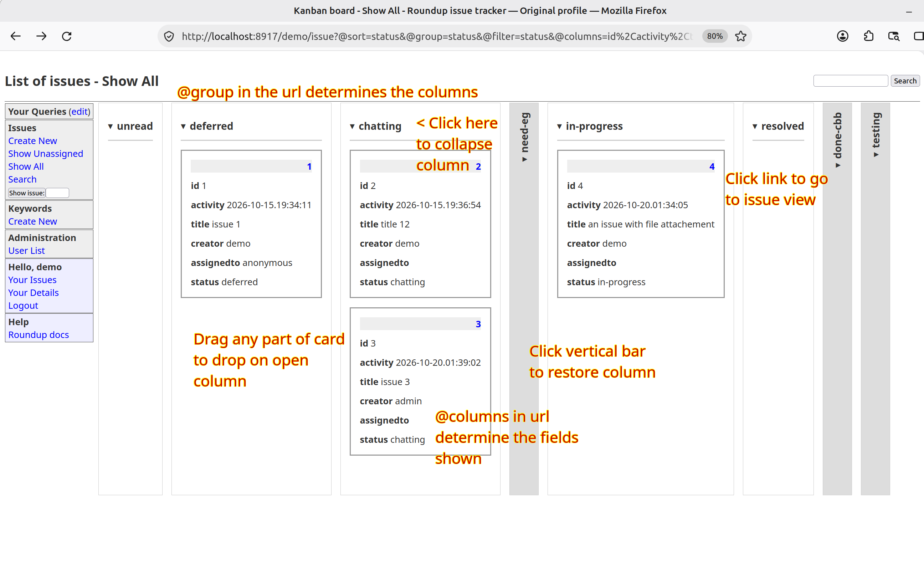Click Create New under Keywords
This screenshot has width=924, height=574.
click(33, 221)
